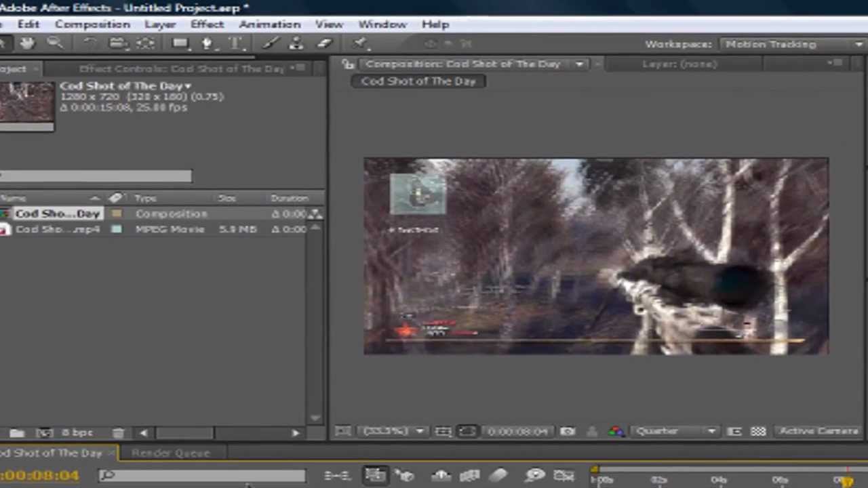Toggle live update in timeline
This screenshot has height=488, width=868.
[375, 476]
